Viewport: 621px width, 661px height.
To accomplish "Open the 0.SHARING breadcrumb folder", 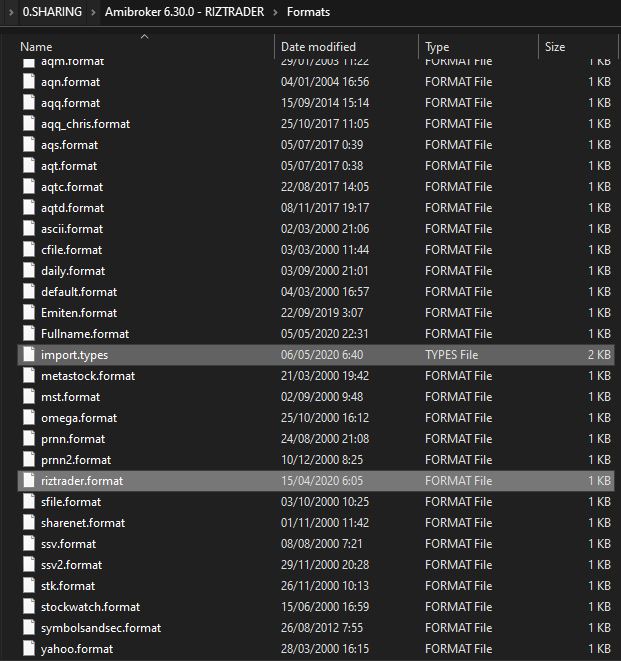I will pyautogui.click(x=52, y=12).
